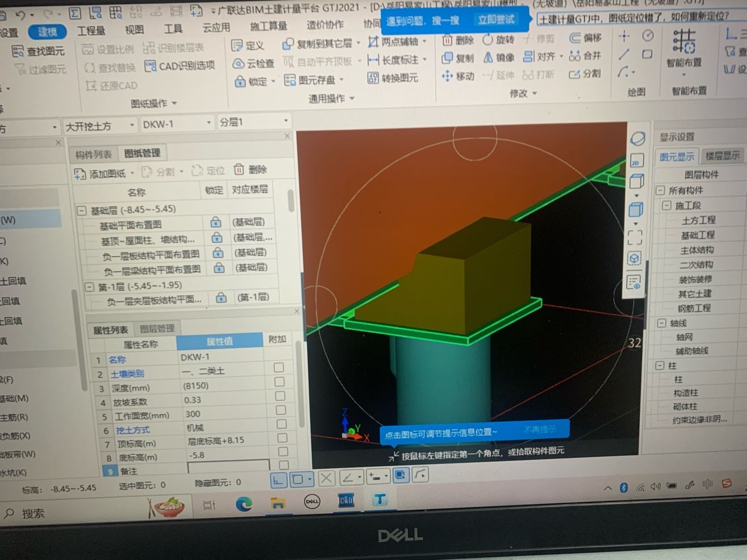Collapse 基础层 (-8.45~-5.45) tree node

[81, 211]
